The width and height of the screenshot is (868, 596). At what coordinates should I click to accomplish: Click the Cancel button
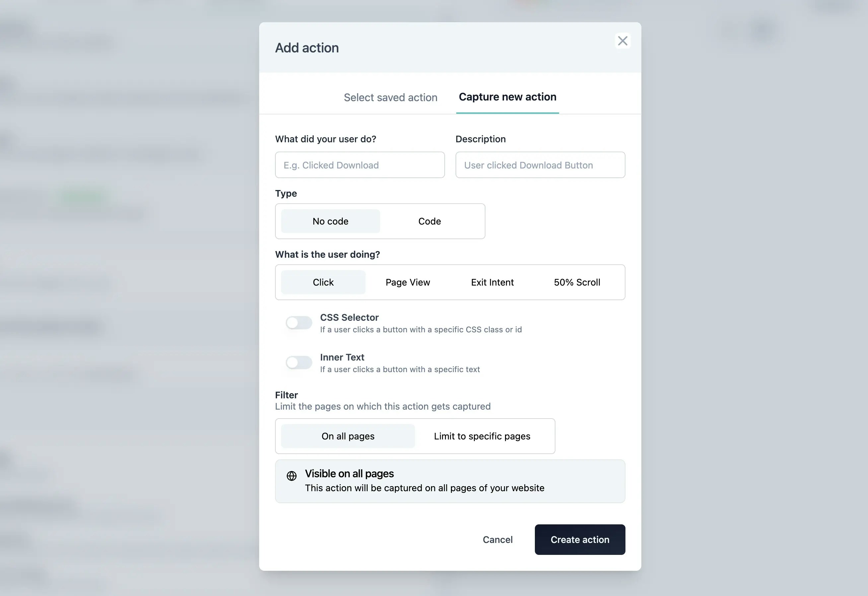pyautogui.click(x=497, y=539)
